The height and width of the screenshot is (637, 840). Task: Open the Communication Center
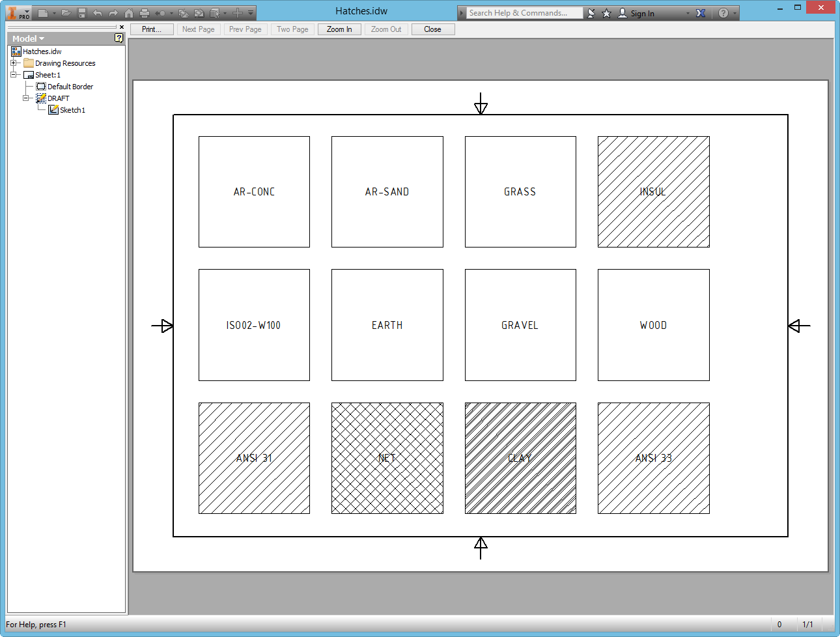coord(591,13)
